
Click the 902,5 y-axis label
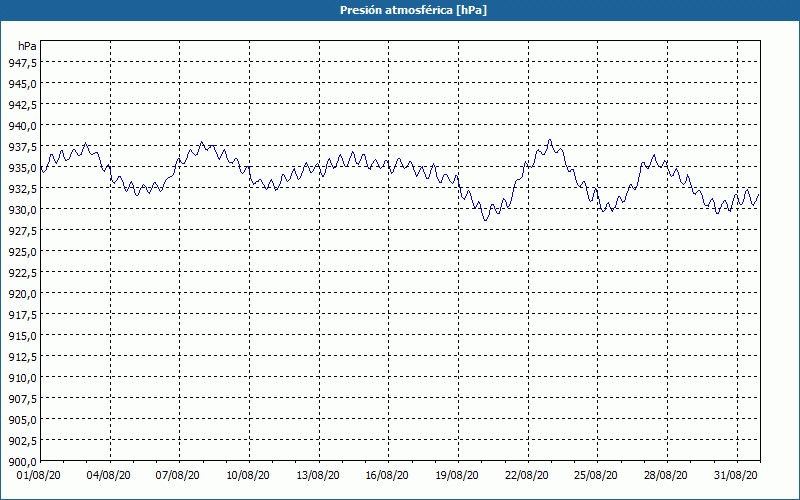(x=22, y=440)
